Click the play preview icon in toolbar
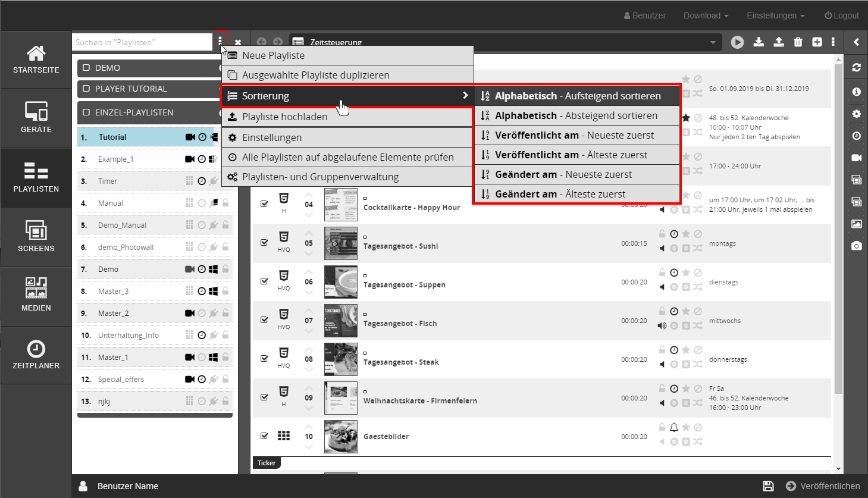Image resolution: width=868 pixels, height=498 pixels. coord(737,42)
